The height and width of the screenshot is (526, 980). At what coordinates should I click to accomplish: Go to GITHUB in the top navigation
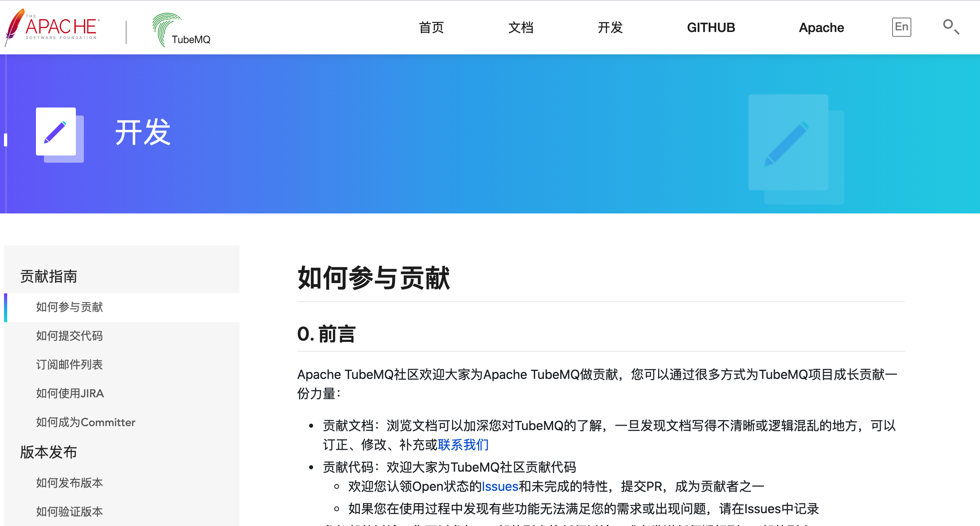tap(711, 28)
